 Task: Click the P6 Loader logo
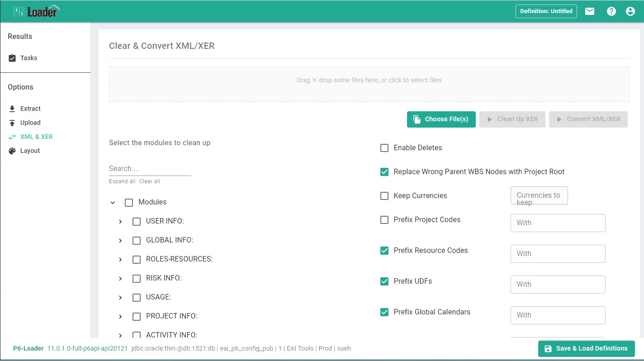36,11
